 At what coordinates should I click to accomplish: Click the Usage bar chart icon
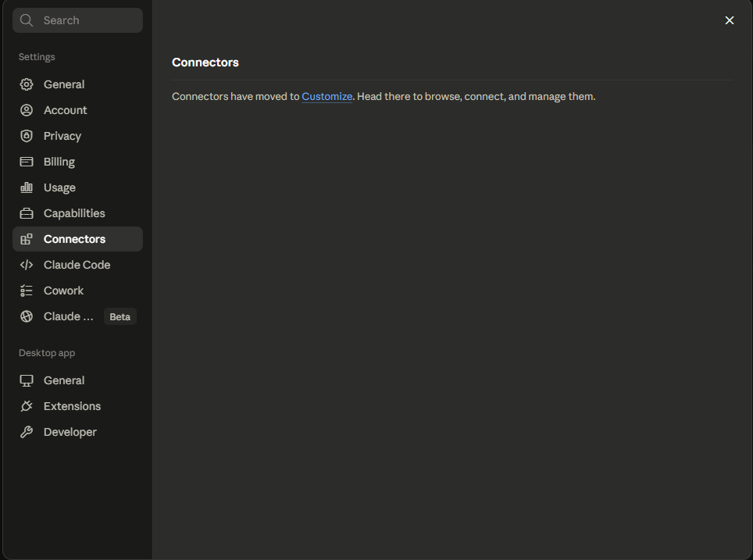tap(27, 187)
